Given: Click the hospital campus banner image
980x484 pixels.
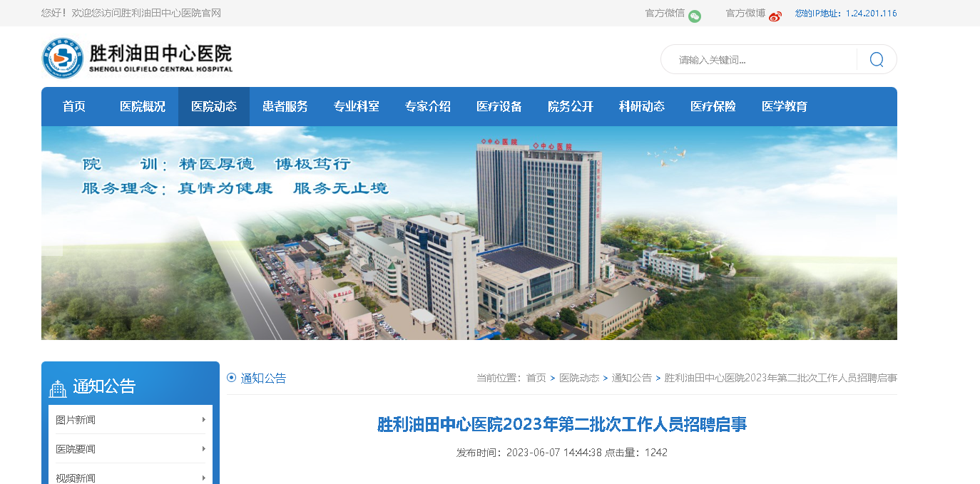Looking at the screenshot, I should click(x=469, y=233).
